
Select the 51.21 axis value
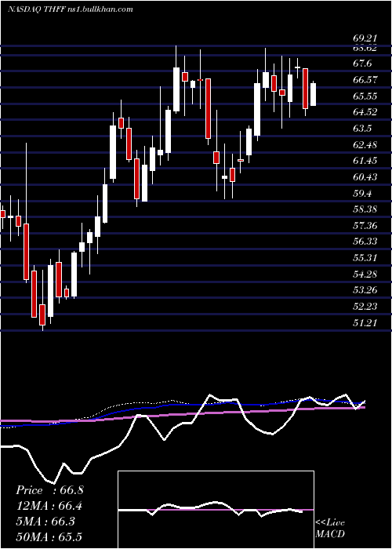[x=365, y=323]
